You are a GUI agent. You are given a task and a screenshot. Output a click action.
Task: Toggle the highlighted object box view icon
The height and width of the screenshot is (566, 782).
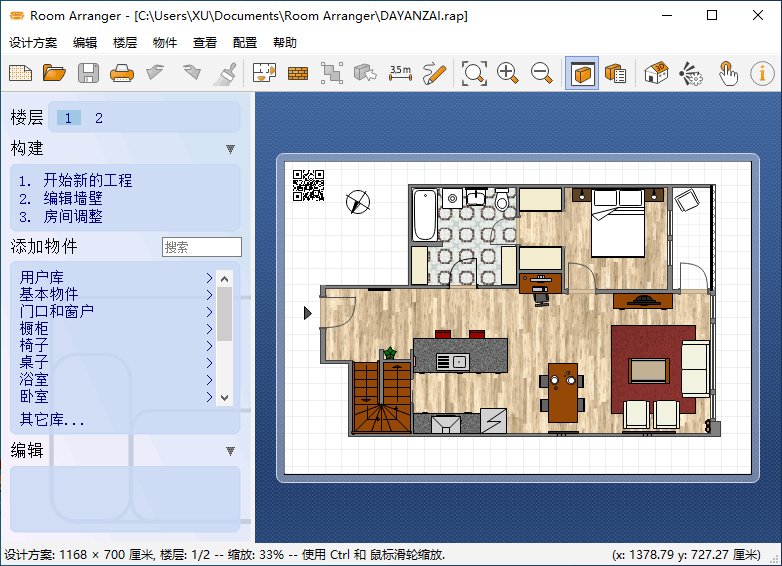(x=582, y=73)
